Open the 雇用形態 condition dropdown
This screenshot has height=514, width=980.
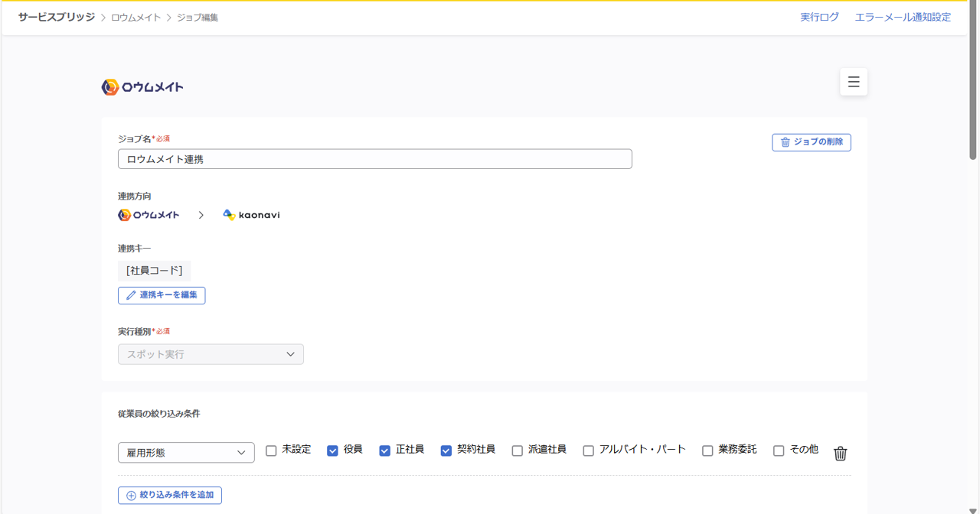(185, 452)
